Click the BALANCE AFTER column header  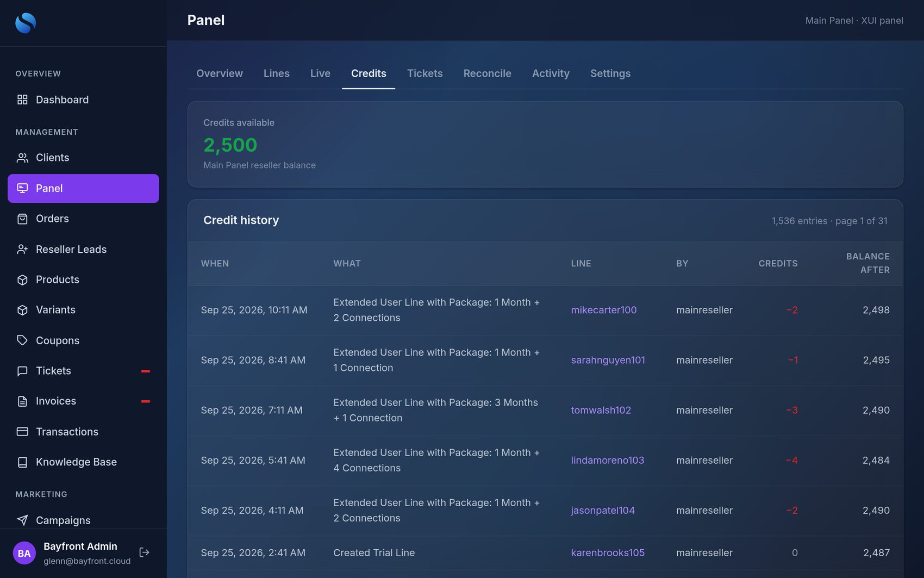coord(867,263)
